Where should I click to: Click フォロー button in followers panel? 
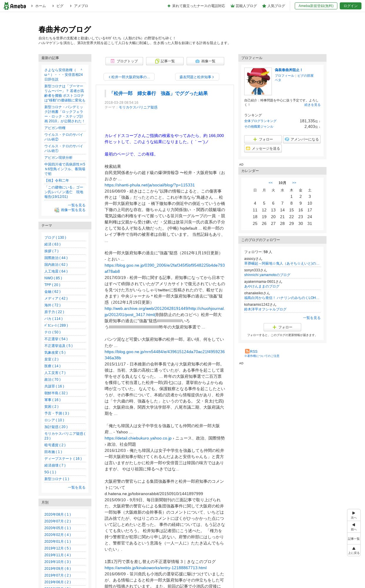tap(282, 327)
